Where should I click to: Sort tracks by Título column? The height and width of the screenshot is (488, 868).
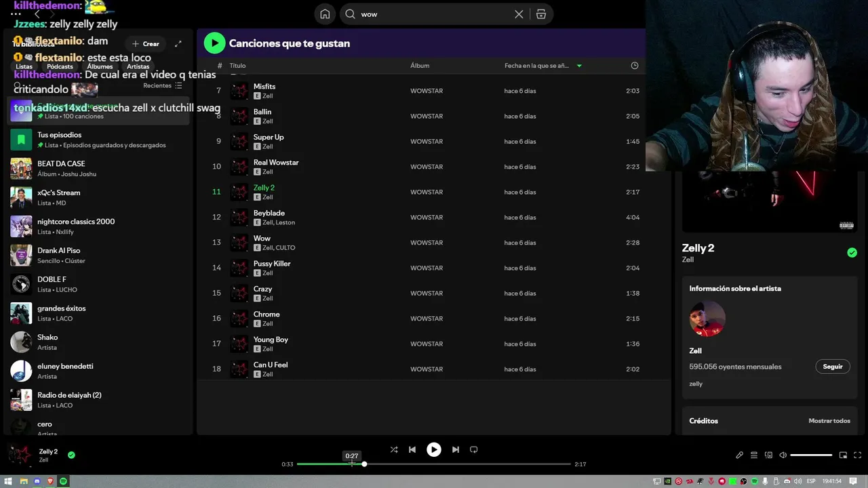(x=237, y=66)
